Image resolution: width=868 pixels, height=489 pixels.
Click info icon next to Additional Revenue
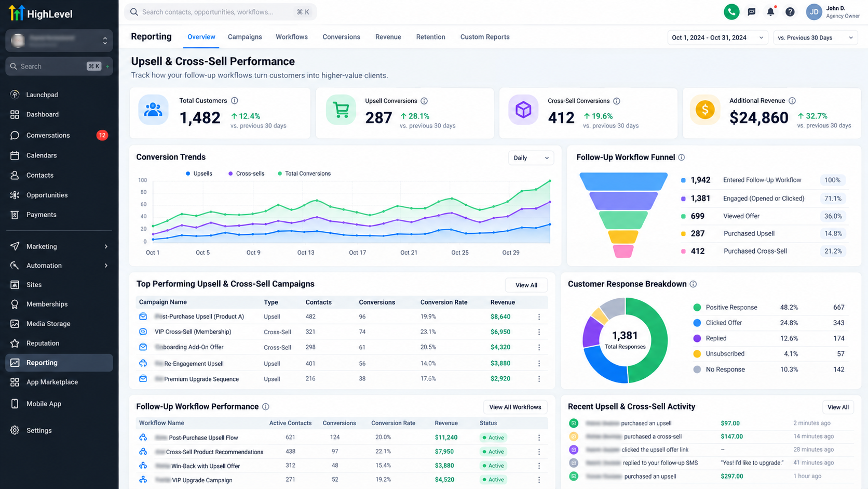[792, 101]
